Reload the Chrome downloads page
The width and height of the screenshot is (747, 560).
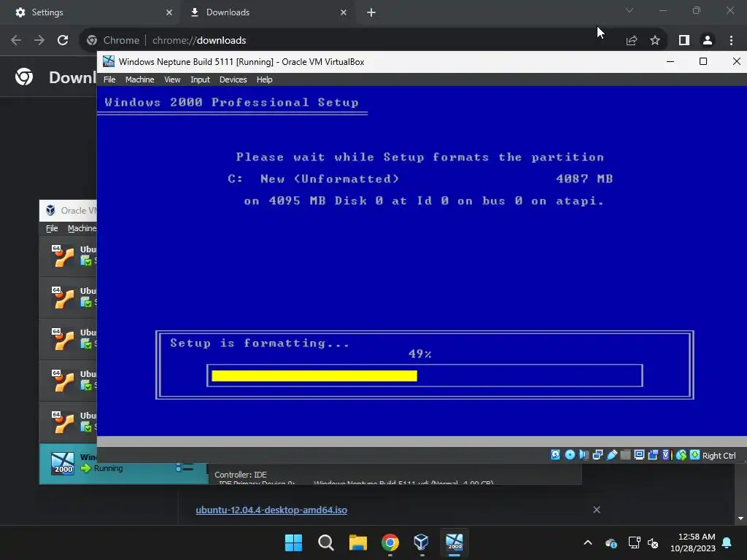tap(63, 40)
